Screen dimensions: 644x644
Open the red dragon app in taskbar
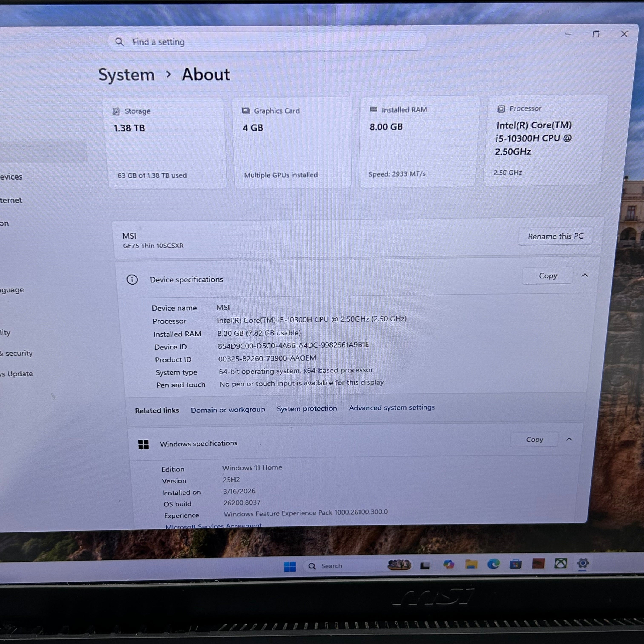(x=538, y=563)
